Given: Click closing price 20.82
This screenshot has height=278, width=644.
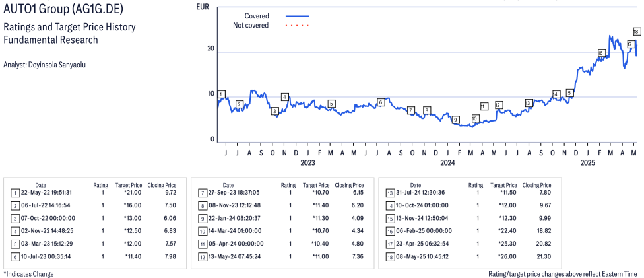Looking at the screenshot, I should pyautogui.click(x=543, y=244).
